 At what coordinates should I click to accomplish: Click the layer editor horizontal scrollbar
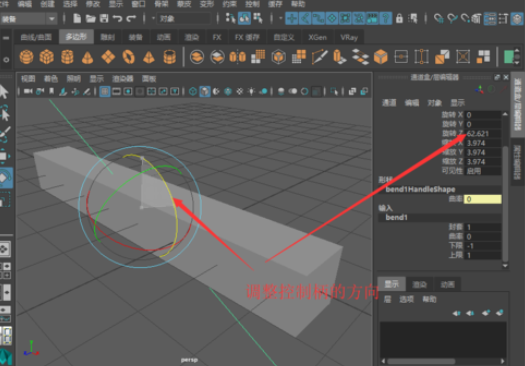tap(421, 361)
